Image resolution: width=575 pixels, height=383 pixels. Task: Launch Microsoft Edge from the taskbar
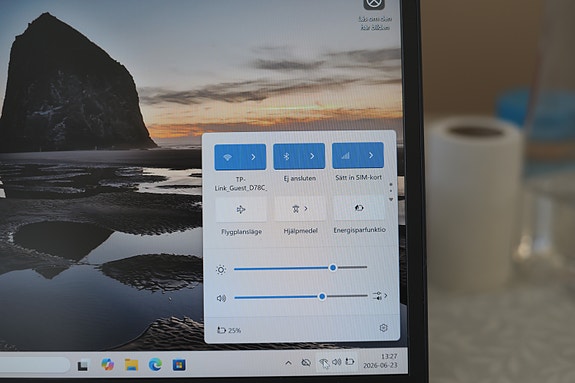click(x=155, y=365)
